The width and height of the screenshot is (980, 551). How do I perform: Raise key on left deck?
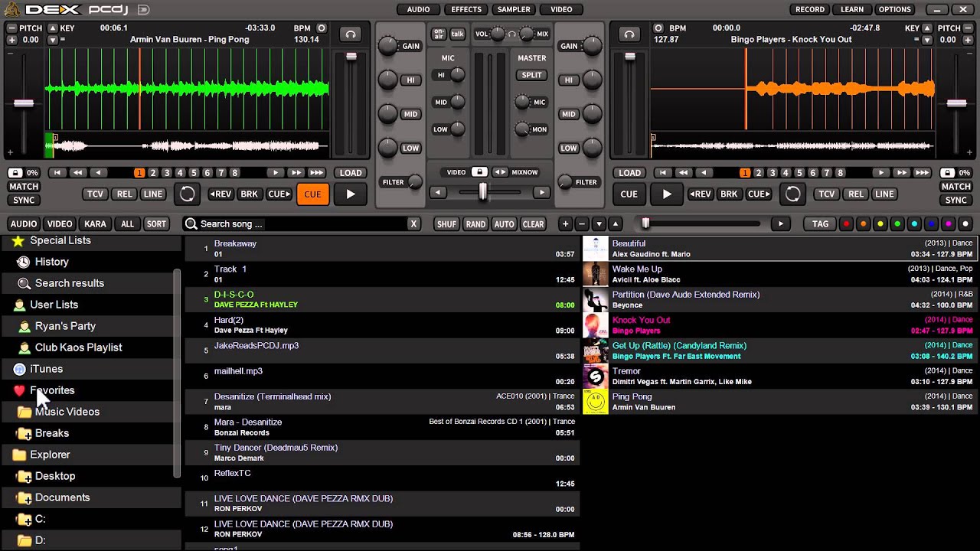pyautogui.click(x=52, y=28)
